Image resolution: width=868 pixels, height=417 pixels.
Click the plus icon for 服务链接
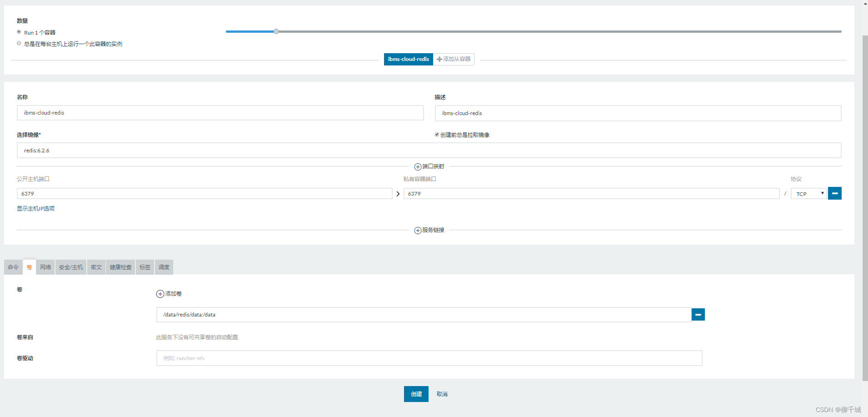418,231
